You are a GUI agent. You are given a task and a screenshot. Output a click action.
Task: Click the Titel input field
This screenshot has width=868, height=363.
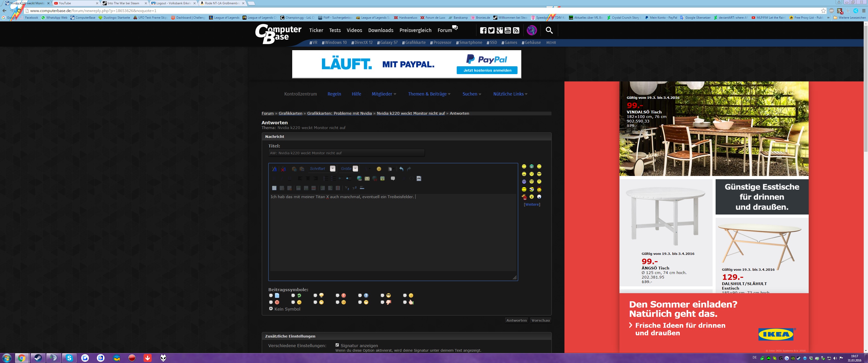pyautogui.click(x=346, y=153)
